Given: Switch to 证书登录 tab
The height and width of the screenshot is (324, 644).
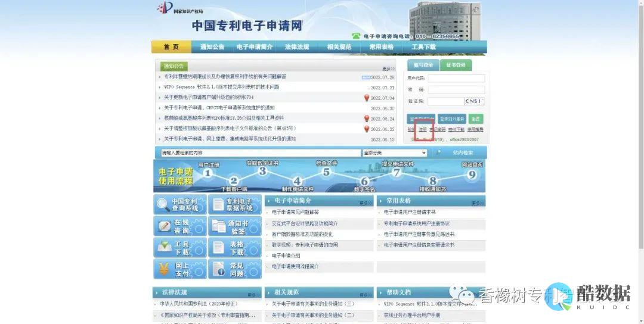Looking at the screenshot, I should 456,65.
